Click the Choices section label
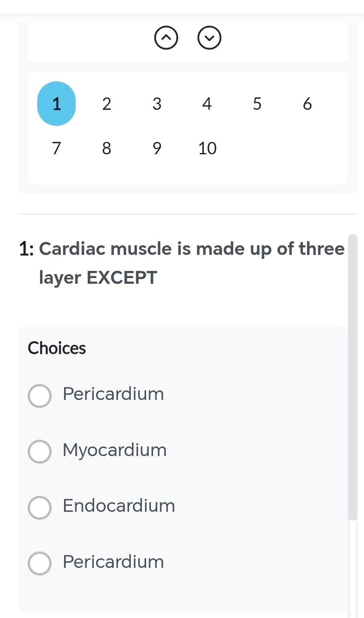 click(x=56, y=348)
